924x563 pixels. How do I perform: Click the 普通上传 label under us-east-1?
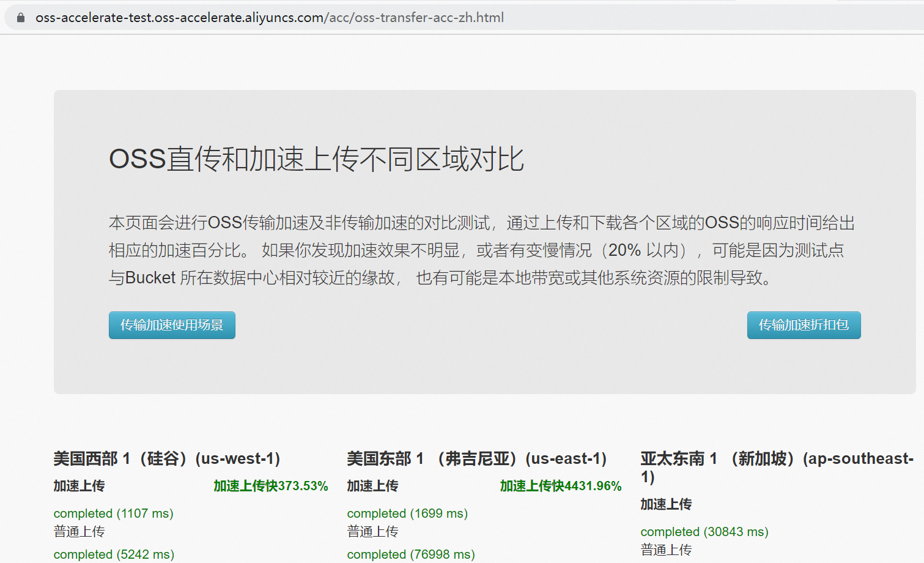coord(373,531)
